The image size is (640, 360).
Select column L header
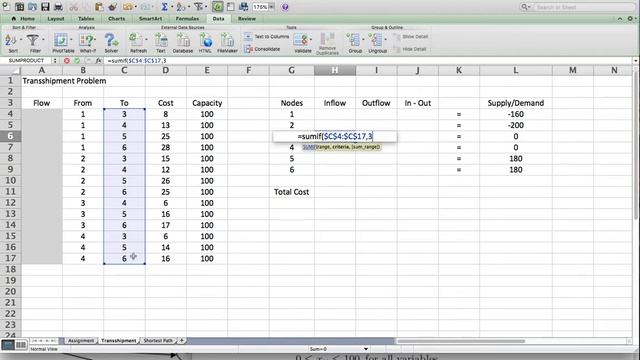point(516,70)
